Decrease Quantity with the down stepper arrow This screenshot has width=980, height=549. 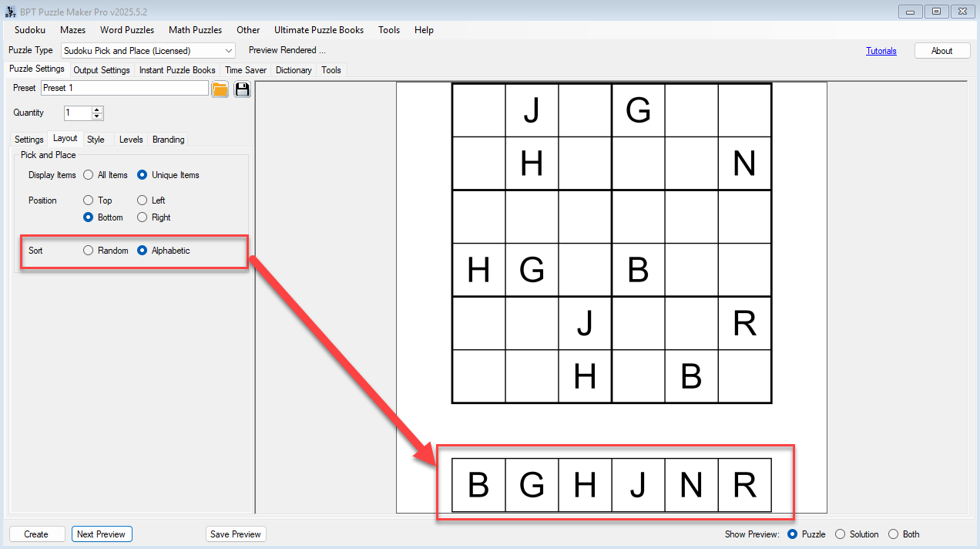click(x=96, y=116)
